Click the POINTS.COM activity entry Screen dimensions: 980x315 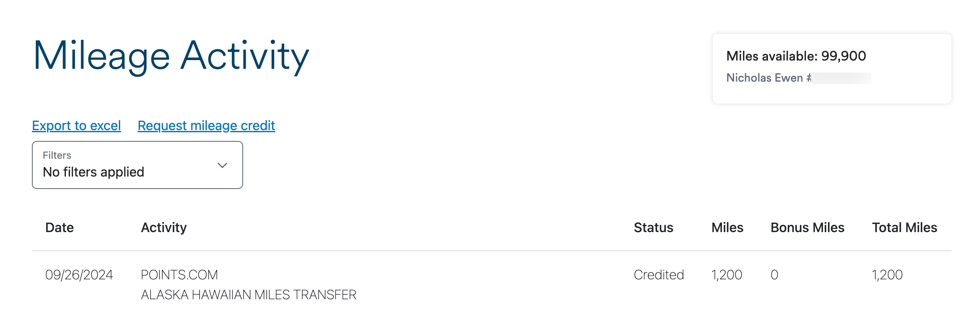pyautogui.click(x=179, y=275)
